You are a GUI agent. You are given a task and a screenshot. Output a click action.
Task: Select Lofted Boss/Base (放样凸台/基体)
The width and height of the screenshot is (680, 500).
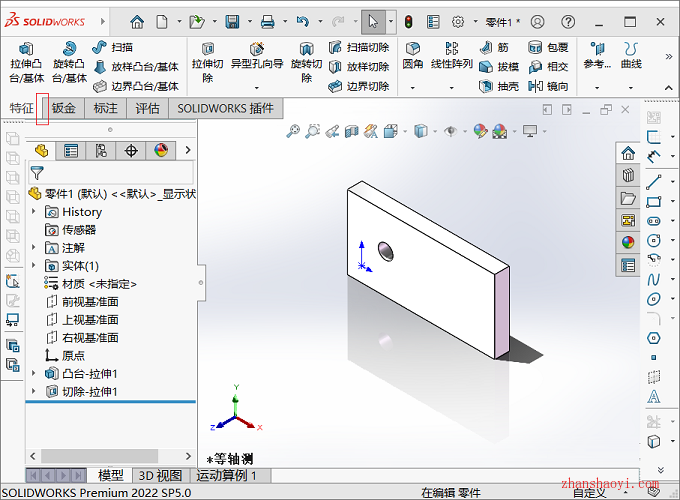(x=136, y=67)
